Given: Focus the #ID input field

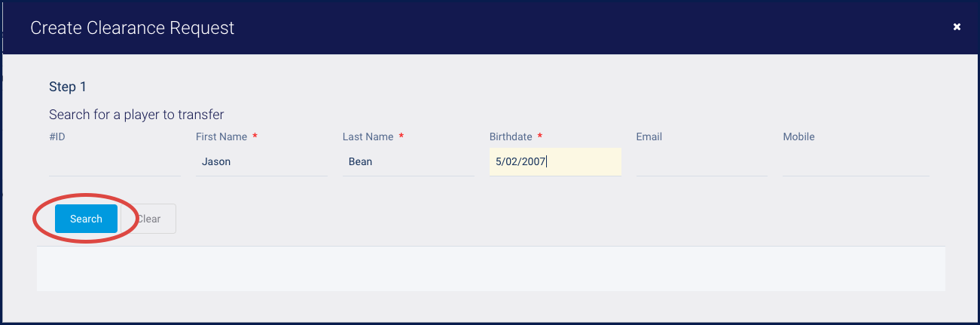Looking at the screenshot, I should (x=114, y=161).
